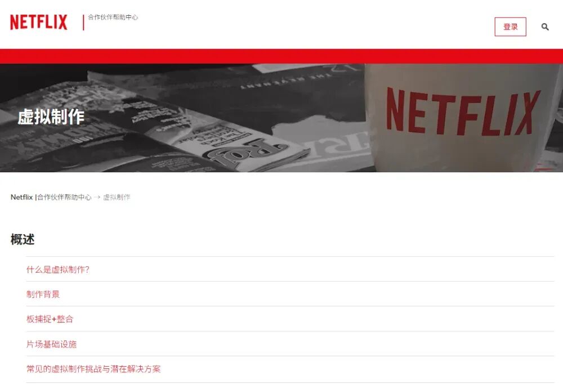Navigate via the 合作伙伴帮助中心 header text
Image resolution: width=563 pixels, height=392 pixels.
pyautogui.click(x=113, y=17)
